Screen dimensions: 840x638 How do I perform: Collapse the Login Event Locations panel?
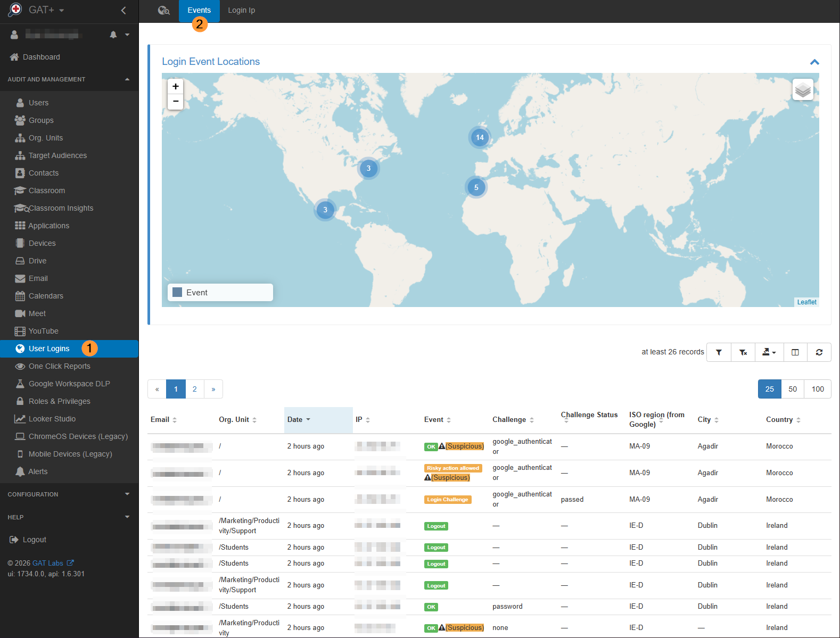point(814,62)
